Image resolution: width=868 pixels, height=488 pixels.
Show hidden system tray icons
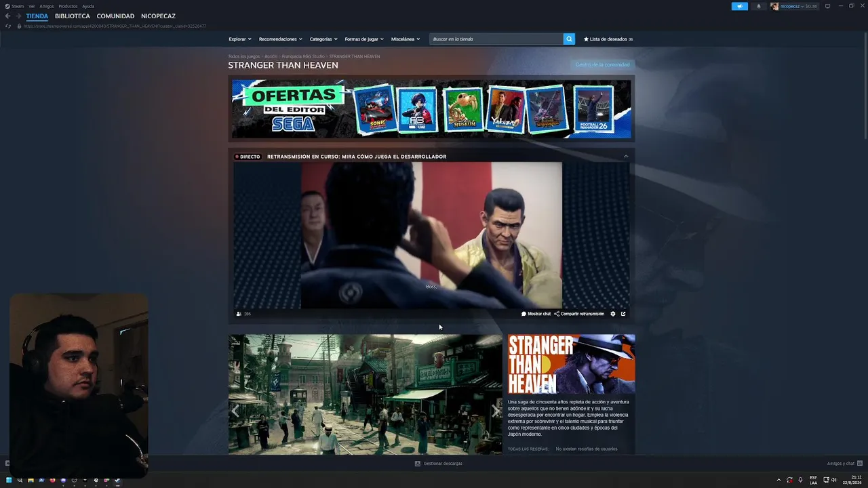pyautogui.click(x=778, y=480)
